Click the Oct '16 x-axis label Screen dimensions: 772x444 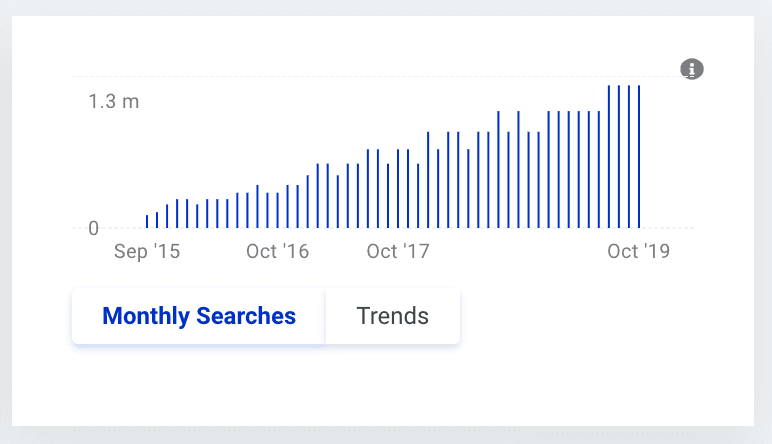tap(278, 251)
